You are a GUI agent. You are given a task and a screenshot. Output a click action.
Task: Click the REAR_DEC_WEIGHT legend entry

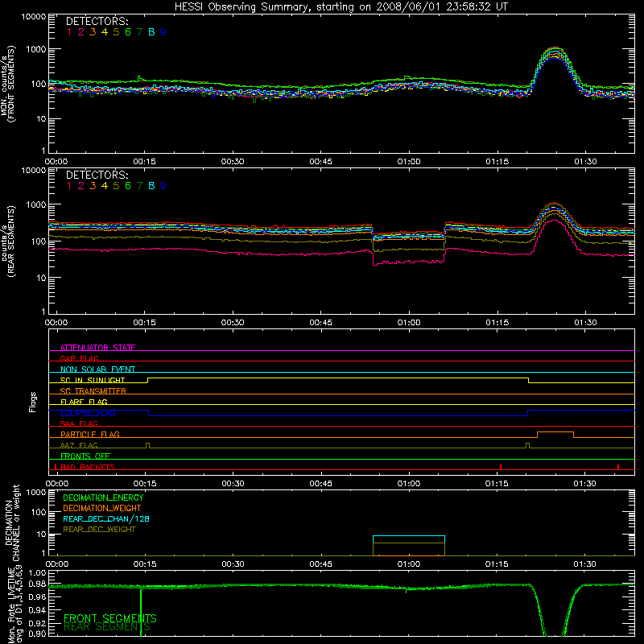[x=99, y=530]
